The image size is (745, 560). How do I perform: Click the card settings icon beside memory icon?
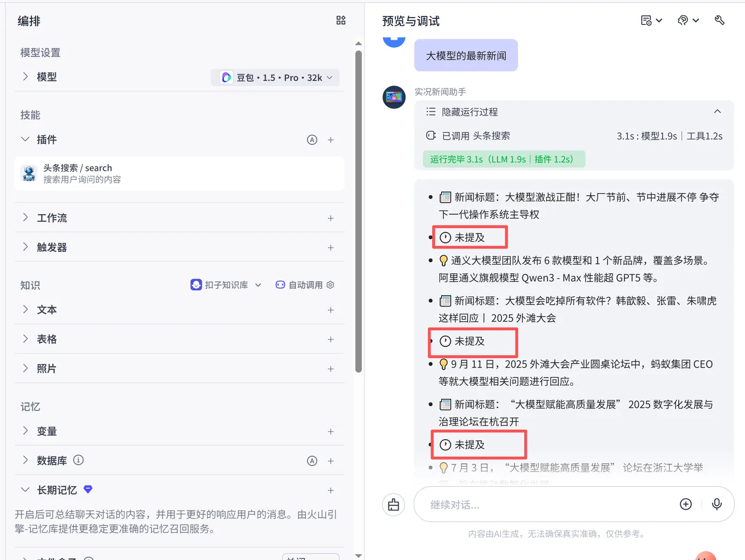tap(647, 20)
